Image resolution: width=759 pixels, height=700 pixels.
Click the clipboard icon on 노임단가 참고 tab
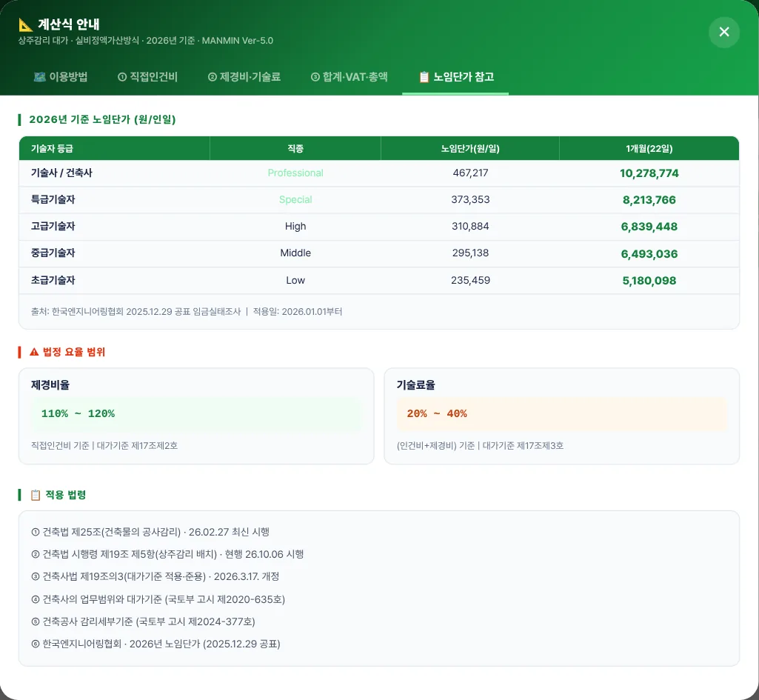pos(424,76)
